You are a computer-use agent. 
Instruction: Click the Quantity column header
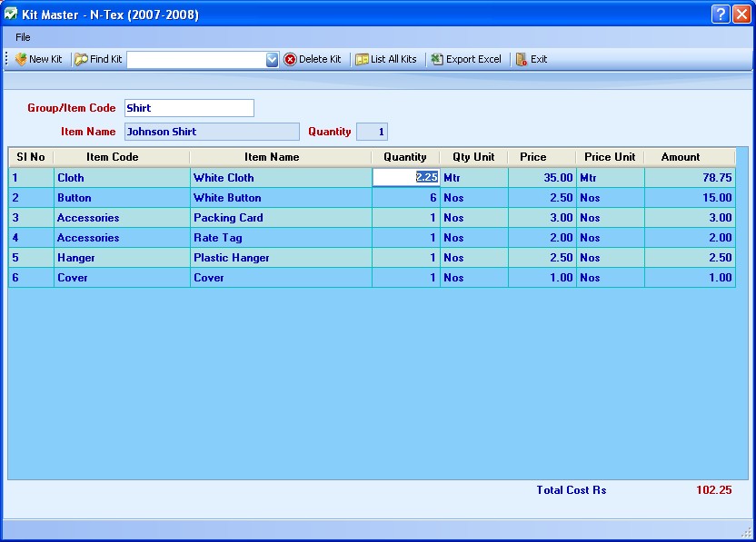(405, 157)
